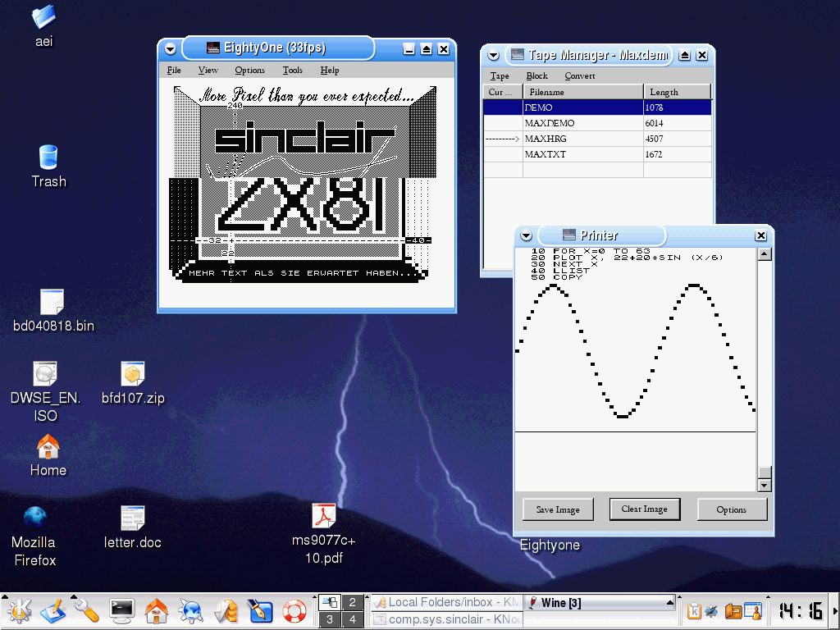Open the View menu in EightyOne
840x630 pixels.
(x=208, y=71)
